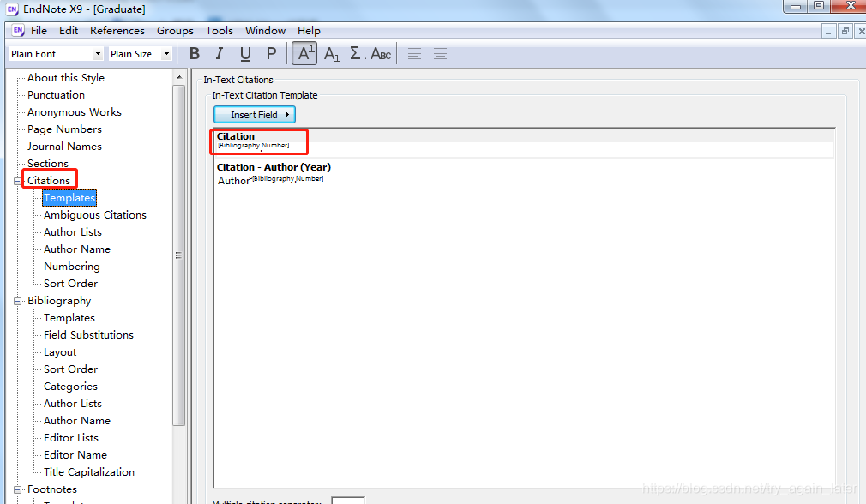
Task: Toggle Underline formatting button
Action: click(245, 53)
